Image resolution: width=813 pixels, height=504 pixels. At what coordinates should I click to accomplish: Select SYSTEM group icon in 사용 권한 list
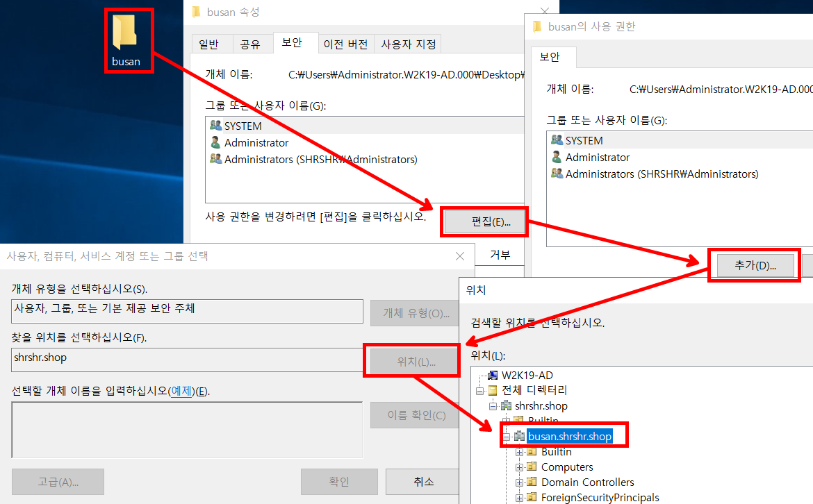pos(557,140)
